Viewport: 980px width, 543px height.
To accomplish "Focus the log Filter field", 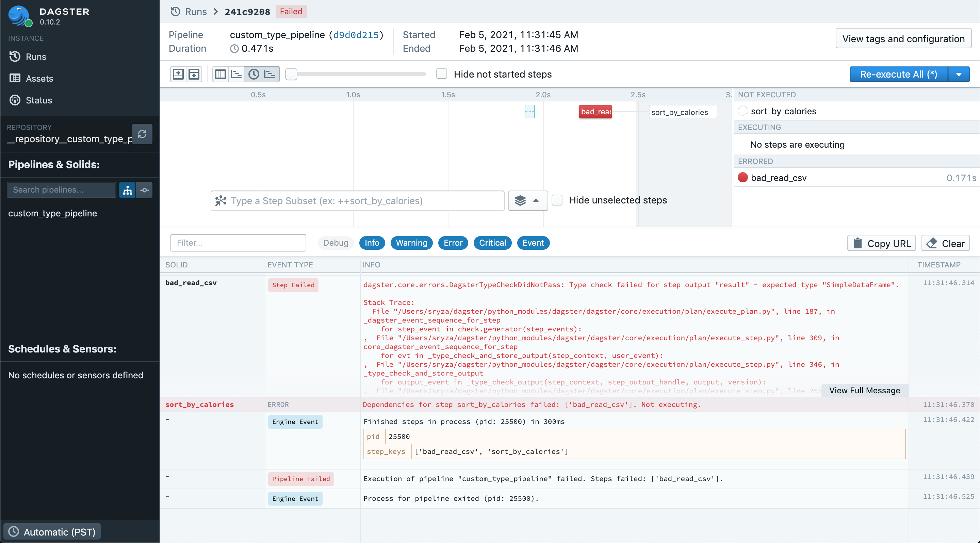I will pyautogui.click(x=238, y=243).
